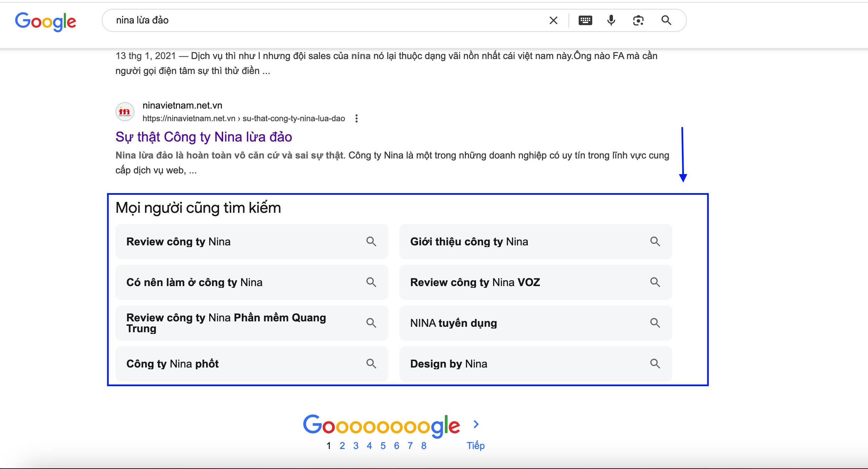Go to results page 2

342,446
